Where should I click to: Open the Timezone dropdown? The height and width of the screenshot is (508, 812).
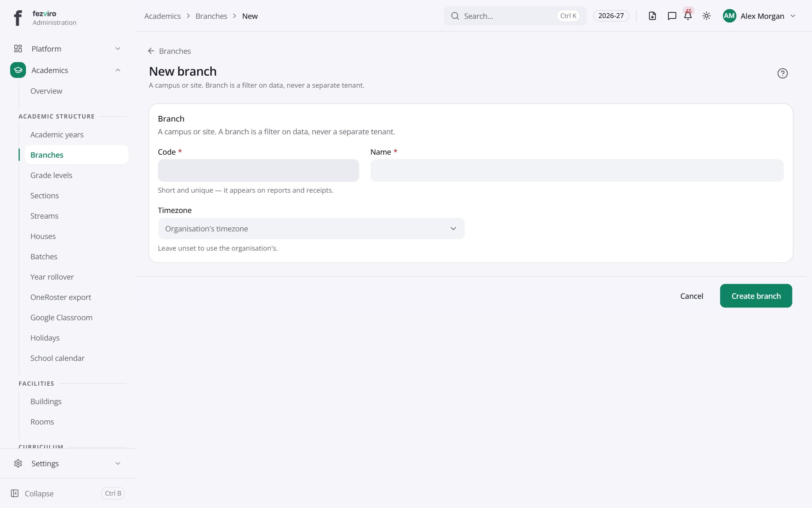click(x=311, y=228)
